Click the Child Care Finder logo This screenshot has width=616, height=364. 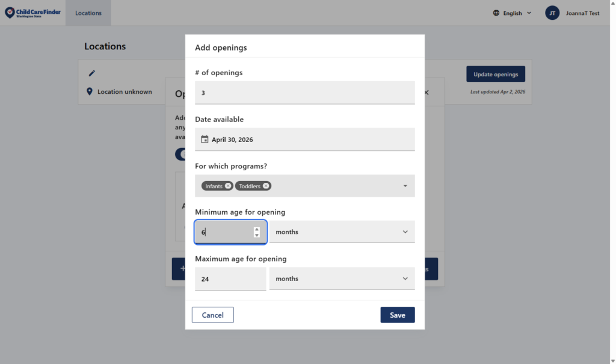(x=33, y=13)
